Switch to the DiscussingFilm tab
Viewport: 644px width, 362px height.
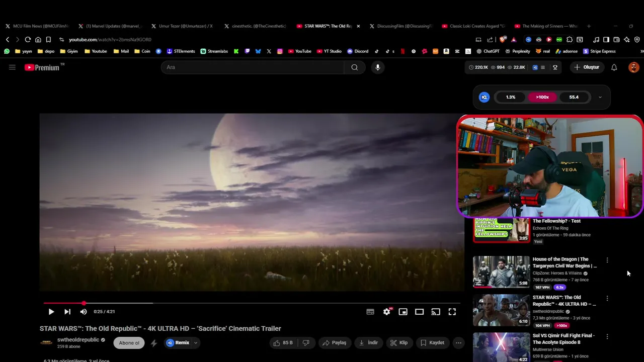pos(402,26)
